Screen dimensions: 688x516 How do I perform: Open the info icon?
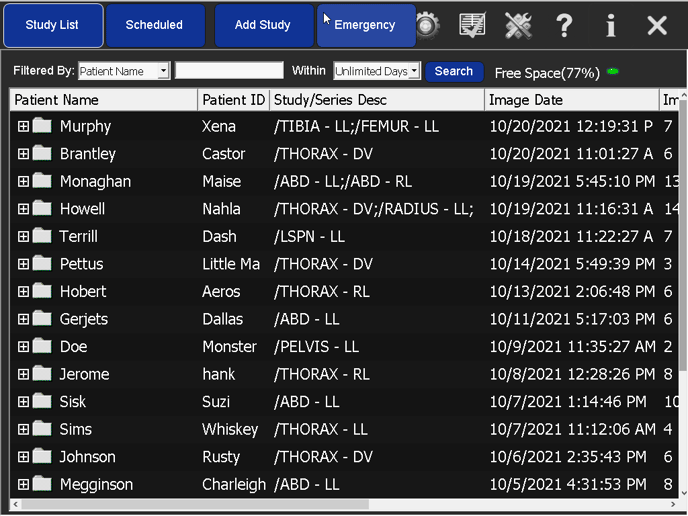tap(610, 25)
